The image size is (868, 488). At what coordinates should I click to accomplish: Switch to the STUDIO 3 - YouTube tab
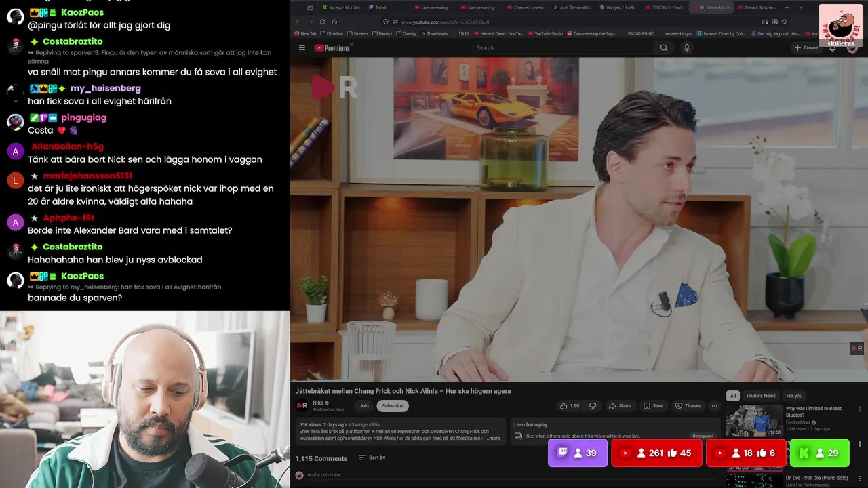pos(663,7)
